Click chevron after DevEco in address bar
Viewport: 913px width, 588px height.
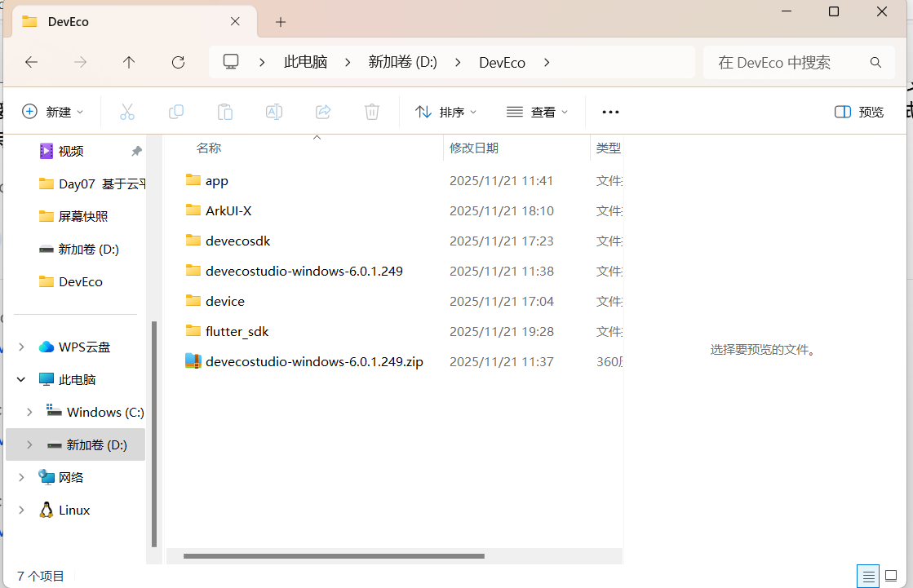pyautogui.click(x=547, y=62)
